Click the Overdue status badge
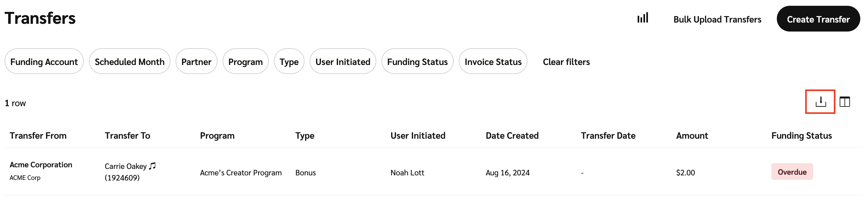868x204 pixels. pos(792,172)
